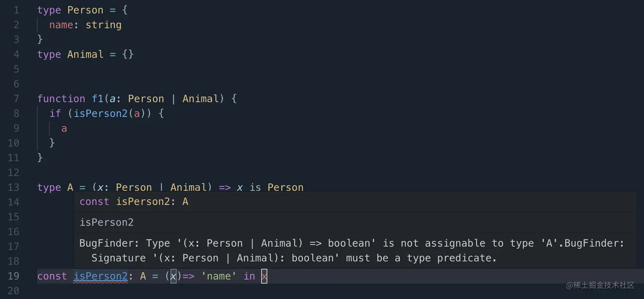Click the red x at end of line 19

point(264,276)
